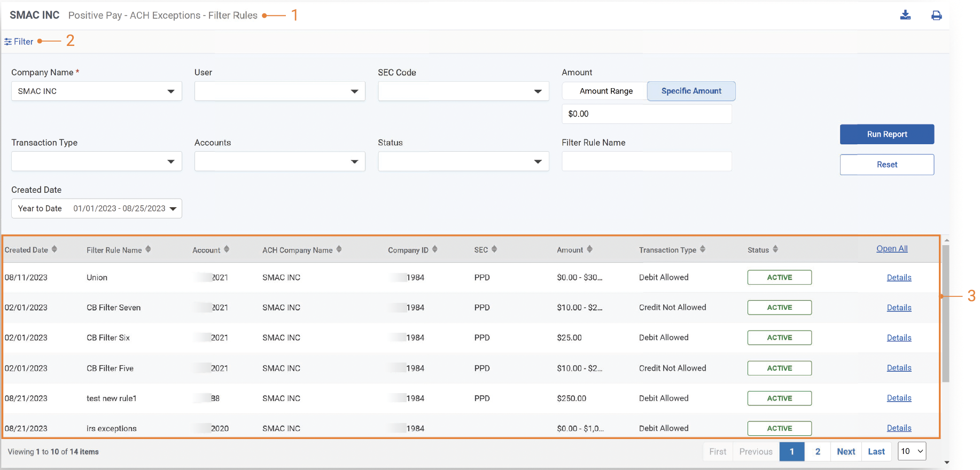Click the Run Report button

tap(886, 135)
